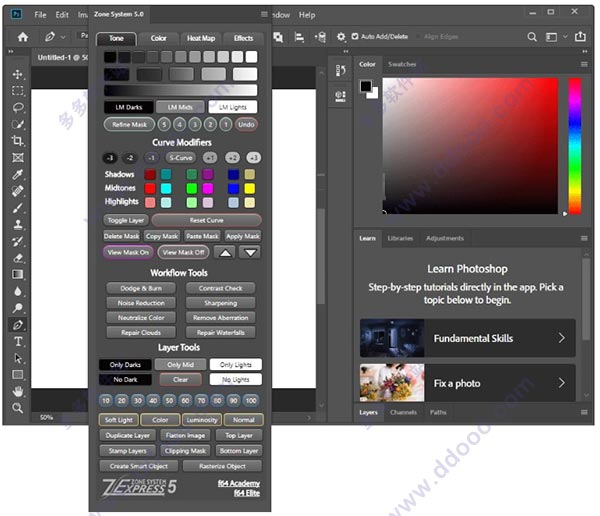The width and height of the screenshot is (600, 516).
Task: Select No Lights layer option
Action: click(x=236, y=379)
